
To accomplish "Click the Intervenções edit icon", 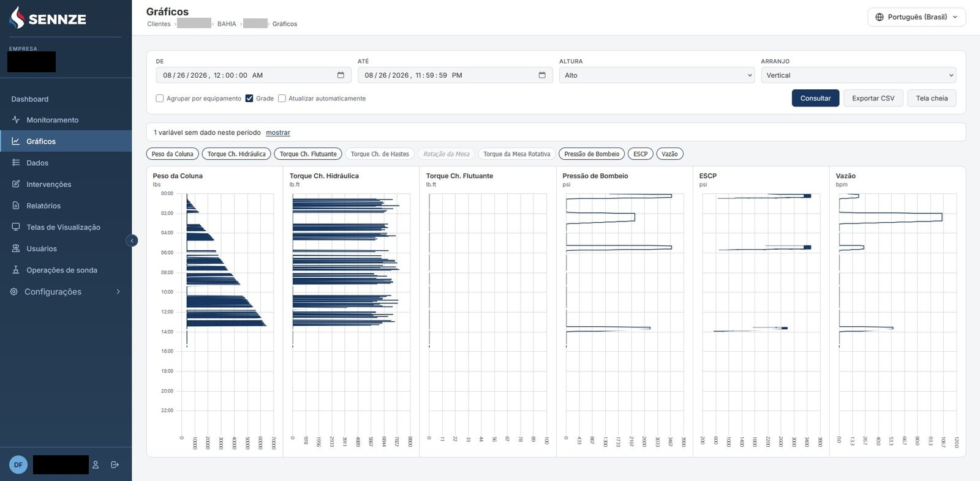I will (16, 184).
